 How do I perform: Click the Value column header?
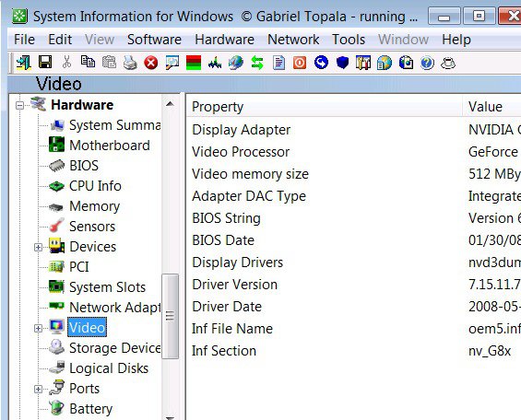click(491, 107)
